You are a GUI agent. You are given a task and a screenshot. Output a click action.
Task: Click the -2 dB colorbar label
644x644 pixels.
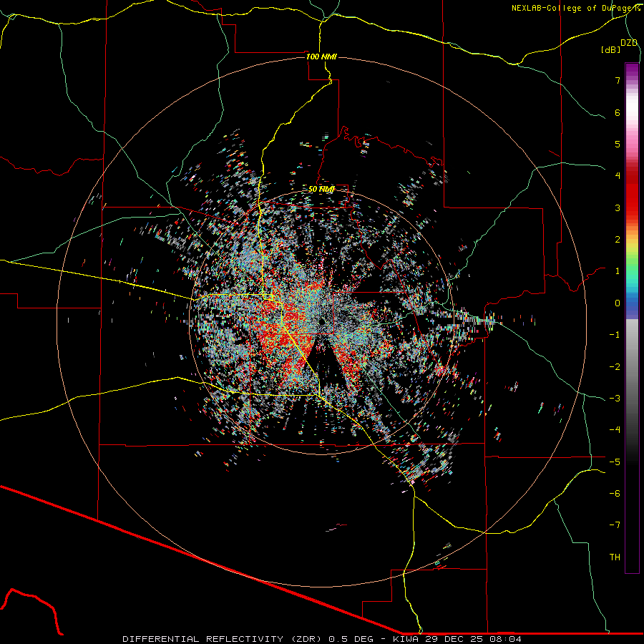(x=615, y=367)
